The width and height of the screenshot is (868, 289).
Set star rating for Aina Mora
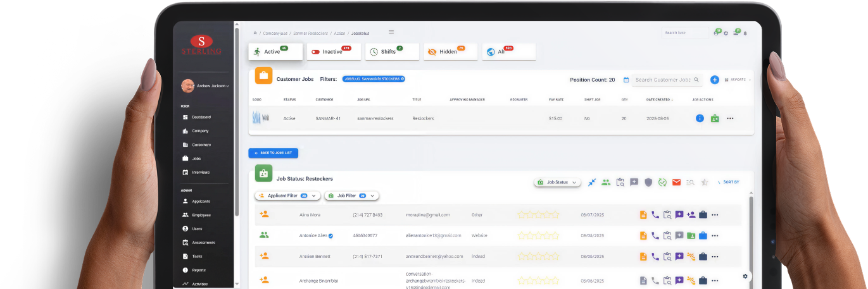[538, 215]
